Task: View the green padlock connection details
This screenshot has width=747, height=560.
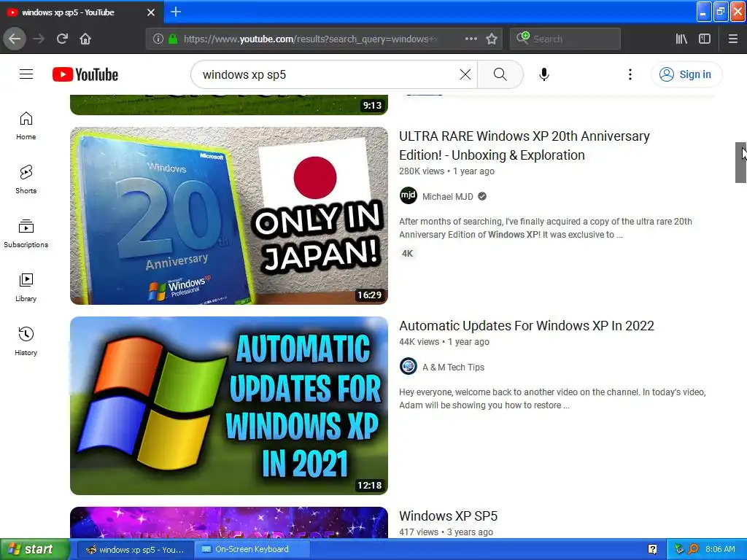Action: pyautogui.click(x=173, y=39)
